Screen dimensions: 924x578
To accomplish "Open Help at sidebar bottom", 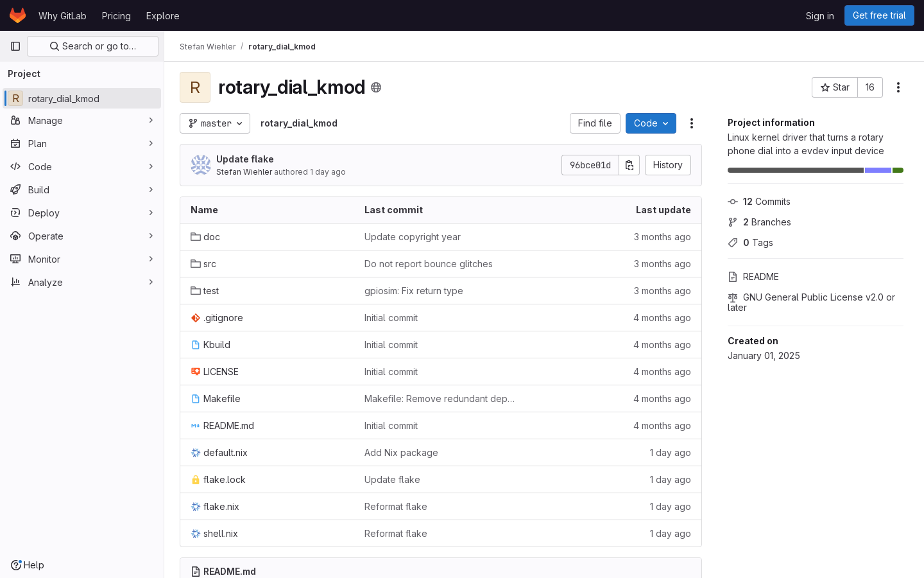I will coord(28,565).
